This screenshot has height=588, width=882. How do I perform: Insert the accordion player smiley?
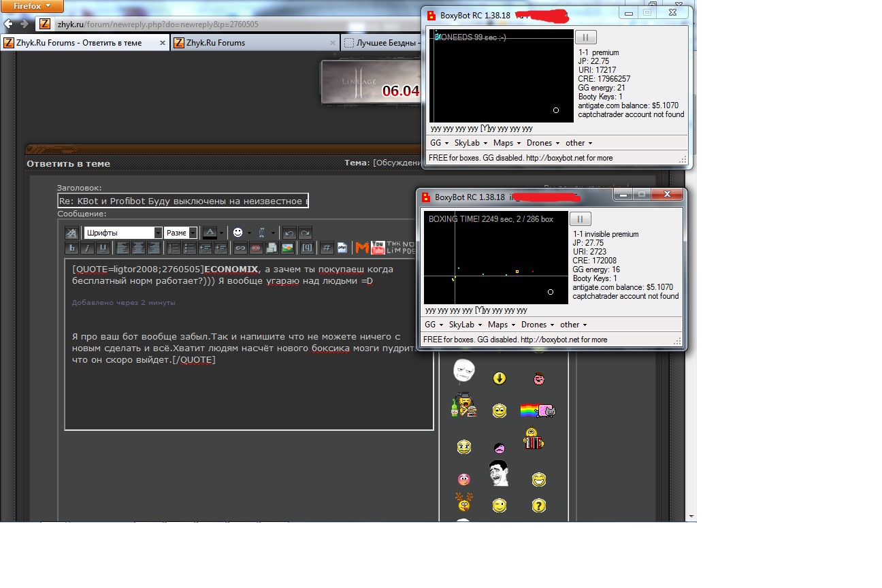(533, 438)
